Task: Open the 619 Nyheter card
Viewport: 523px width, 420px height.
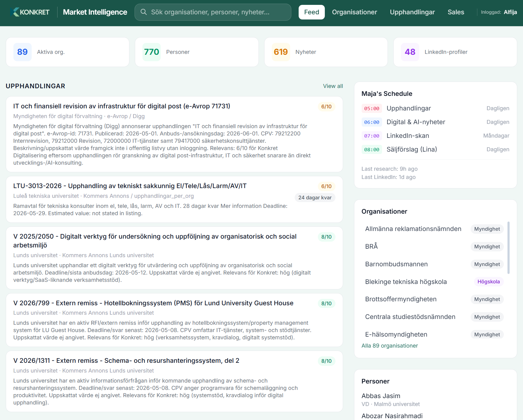Action: (326, 52)
